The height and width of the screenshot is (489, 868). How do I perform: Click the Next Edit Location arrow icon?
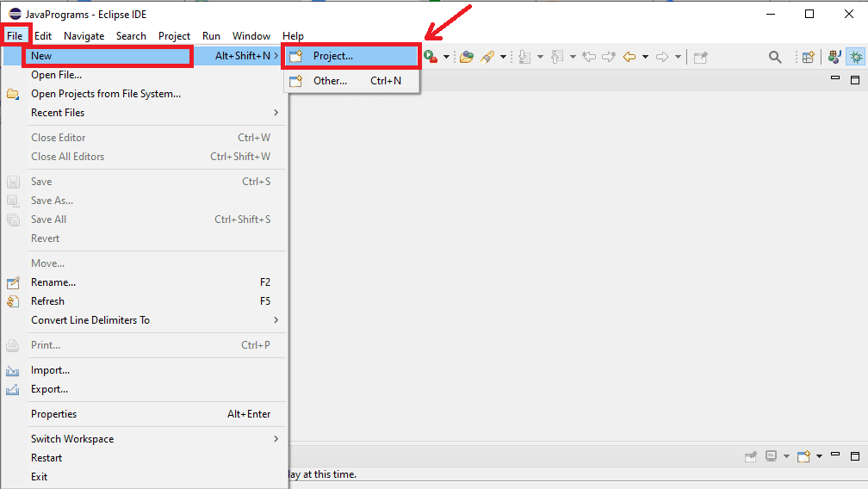coord(609,57)
